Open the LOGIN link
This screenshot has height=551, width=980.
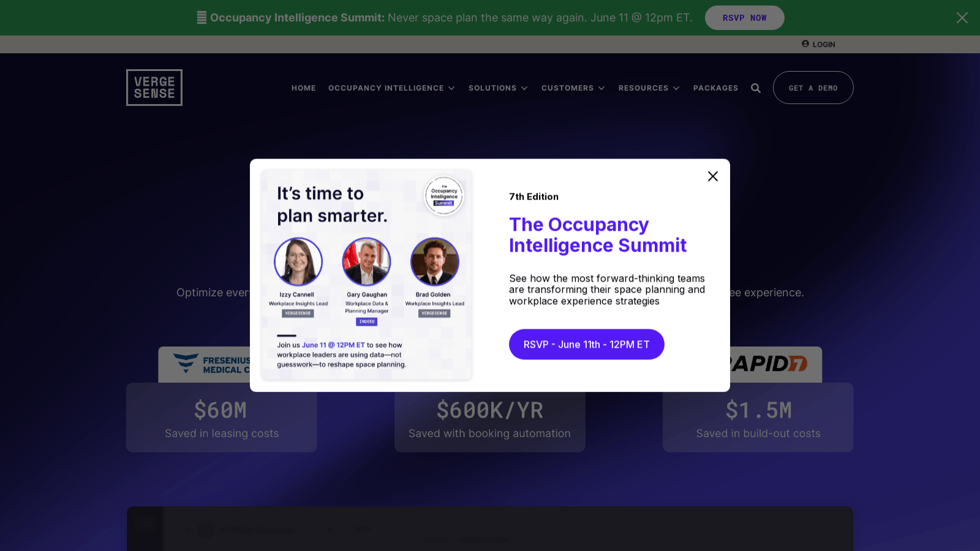823,45
